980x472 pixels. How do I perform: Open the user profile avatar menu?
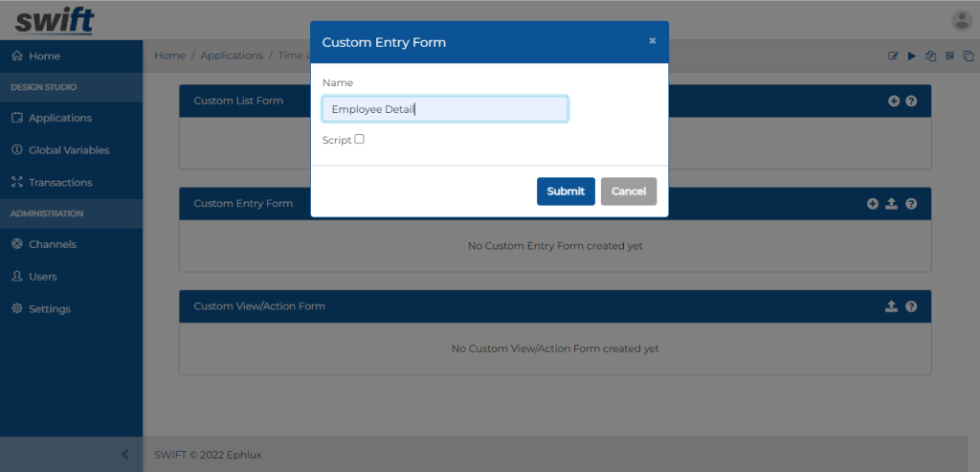click(961, 20)
